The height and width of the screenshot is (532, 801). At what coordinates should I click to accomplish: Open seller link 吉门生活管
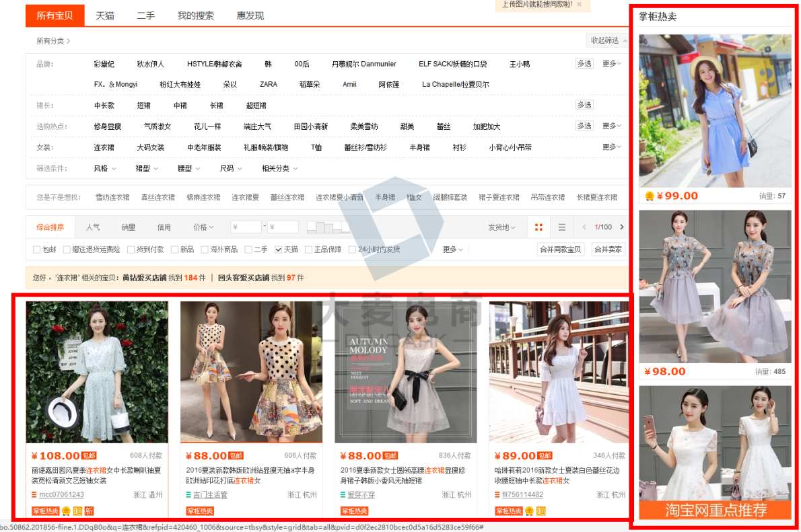coord(210,495)
